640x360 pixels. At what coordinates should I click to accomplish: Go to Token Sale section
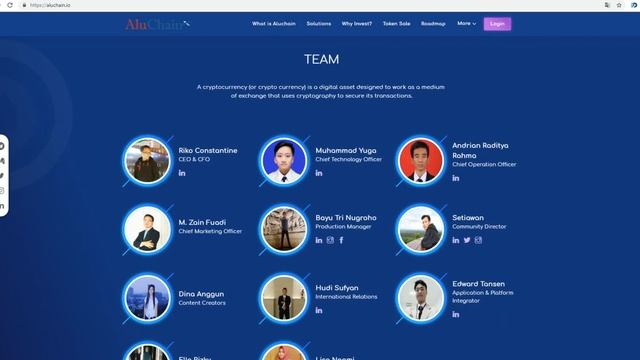[x=396, y=24]
